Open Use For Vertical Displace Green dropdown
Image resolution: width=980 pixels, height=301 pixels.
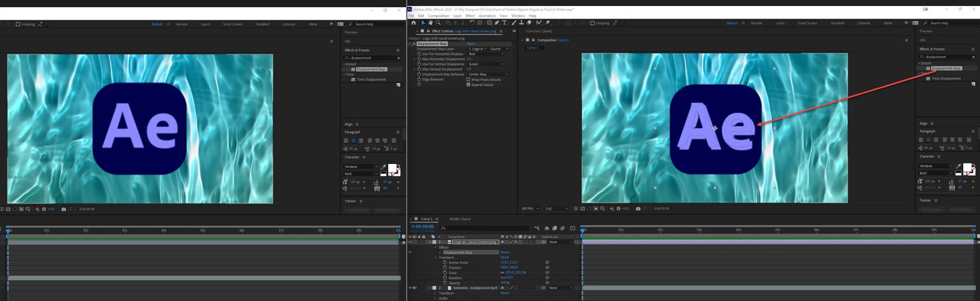486,64
